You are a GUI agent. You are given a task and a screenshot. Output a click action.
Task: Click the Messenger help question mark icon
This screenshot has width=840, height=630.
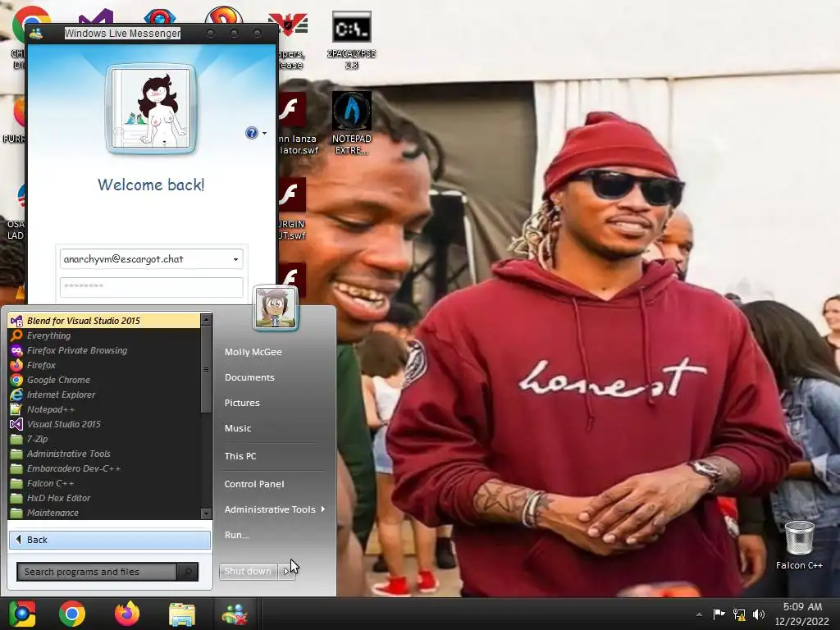pos(252,133)
